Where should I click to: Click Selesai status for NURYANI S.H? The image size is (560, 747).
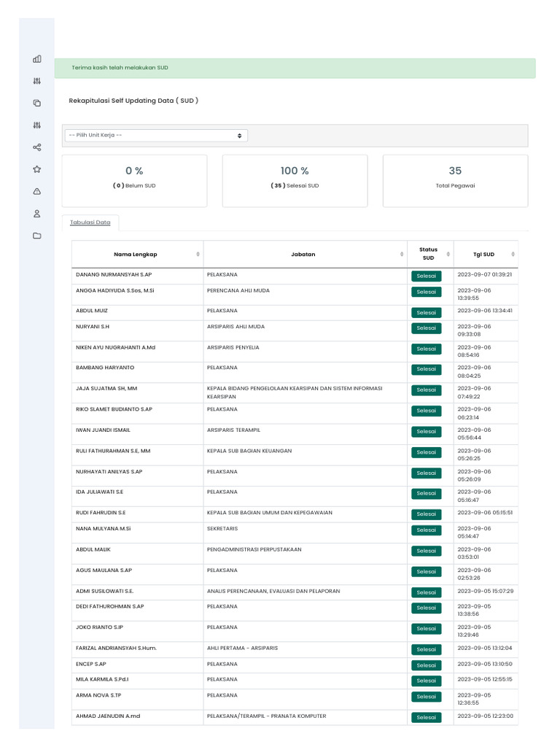coord(427,328)
